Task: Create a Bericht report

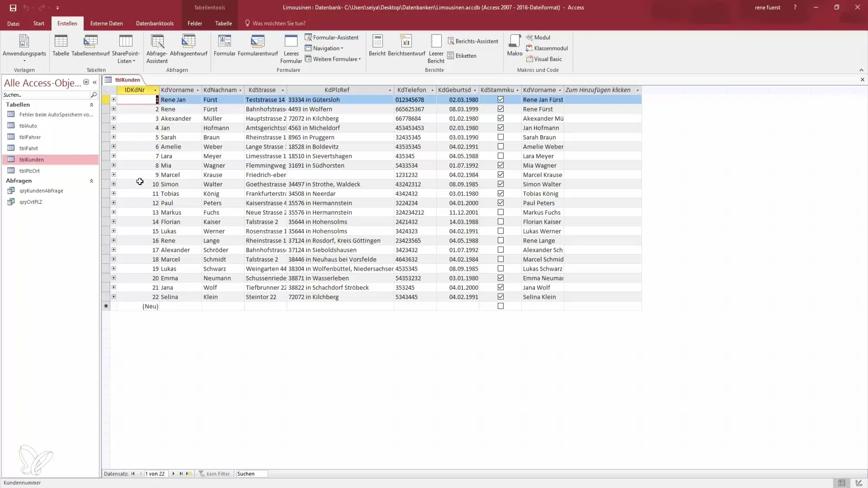Action: click(x=377, y=46)
